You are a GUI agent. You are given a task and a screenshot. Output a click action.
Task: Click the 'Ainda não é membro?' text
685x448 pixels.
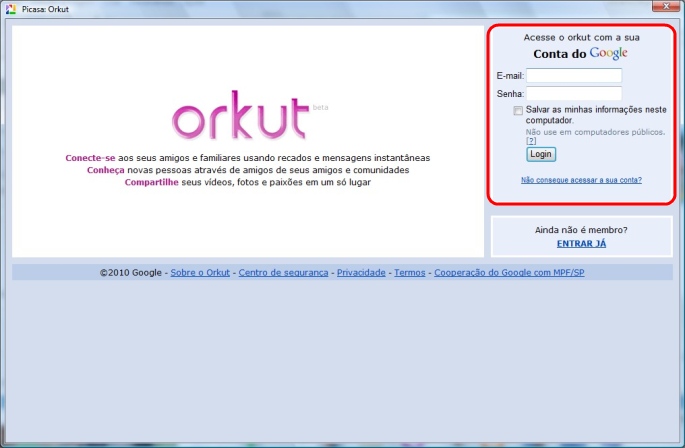581,230
